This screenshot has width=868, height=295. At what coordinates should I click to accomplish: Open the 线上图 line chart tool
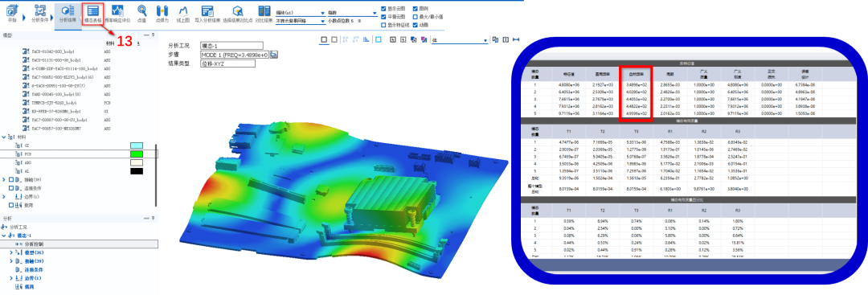click(x=183, y=13)
